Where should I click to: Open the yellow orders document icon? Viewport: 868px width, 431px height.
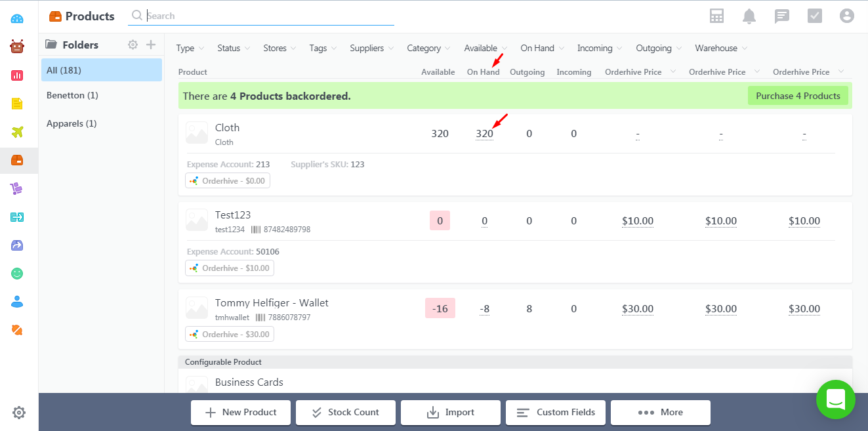click(18, 104)
